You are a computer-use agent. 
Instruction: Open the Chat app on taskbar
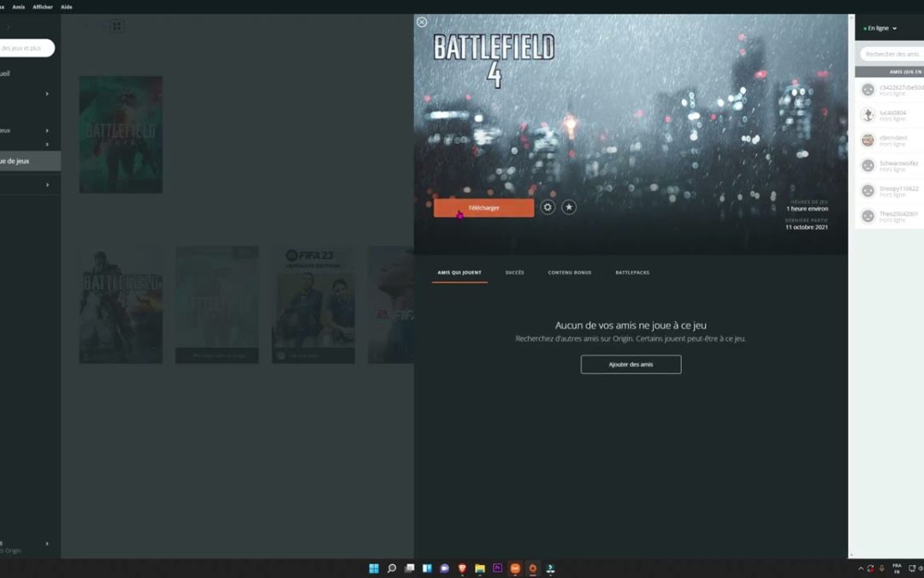click(x=444, y=569)
